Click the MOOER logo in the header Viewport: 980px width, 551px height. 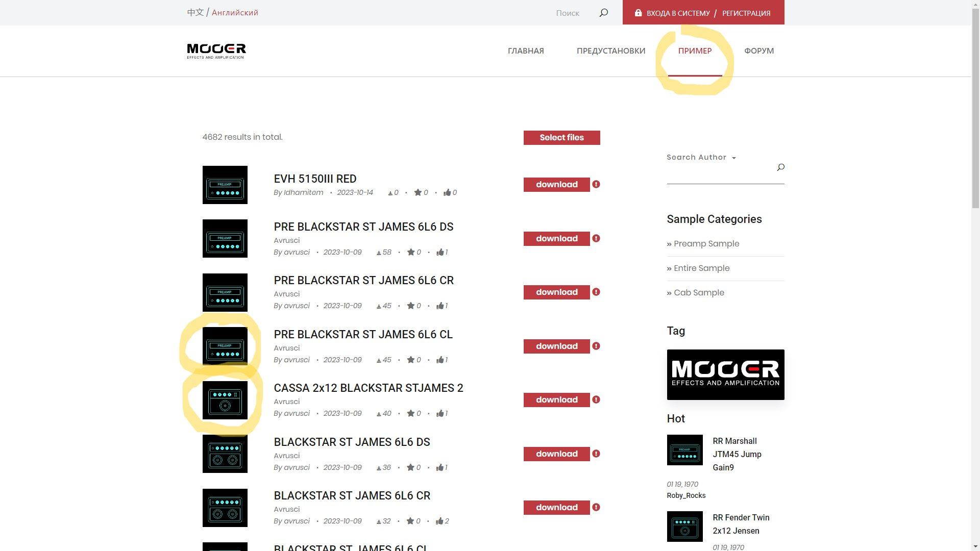coord(216,51)
